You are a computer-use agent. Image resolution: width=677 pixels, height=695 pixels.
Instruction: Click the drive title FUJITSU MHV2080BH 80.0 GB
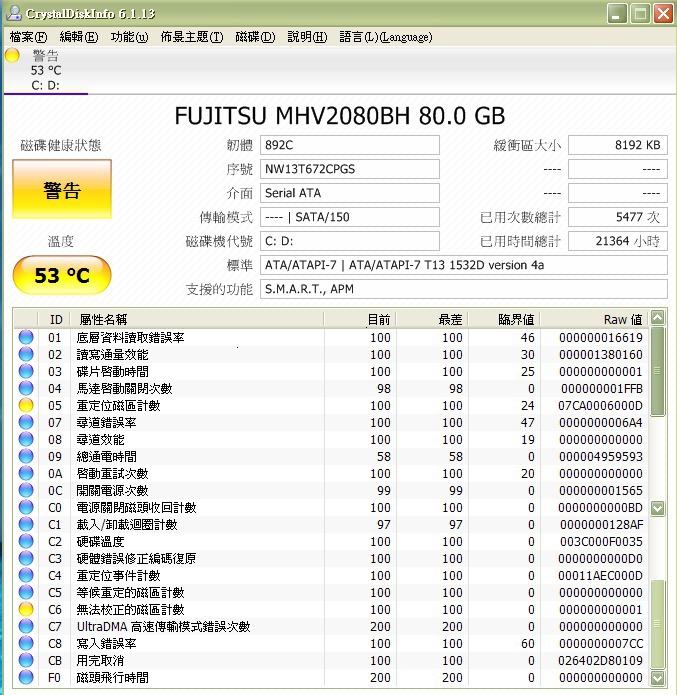pyautogui.click(x=340, y=116)
